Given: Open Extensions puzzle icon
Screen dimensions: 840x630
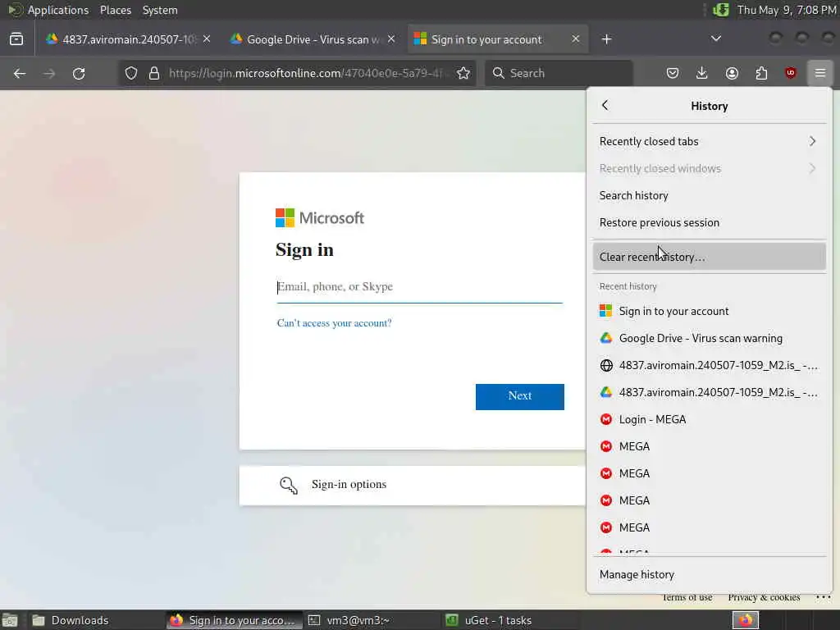Looking at the screenshot, I should (761, 73).
